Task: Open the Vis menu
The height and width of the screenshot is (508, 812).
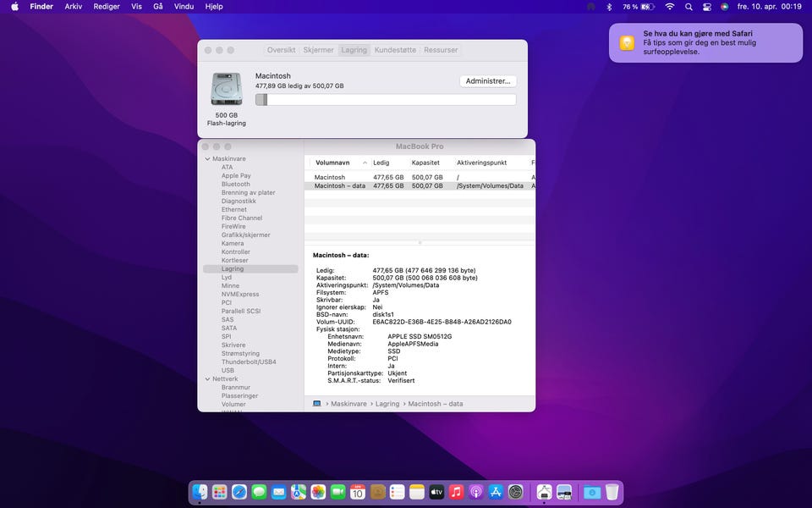Action: (136, 7)
